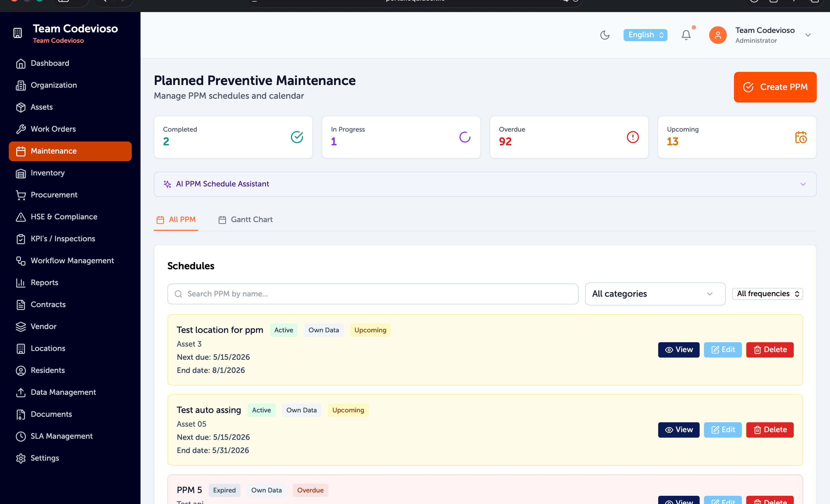Open Workflow Management in the sidebar
830x504 pixels.
coord(70,261)
